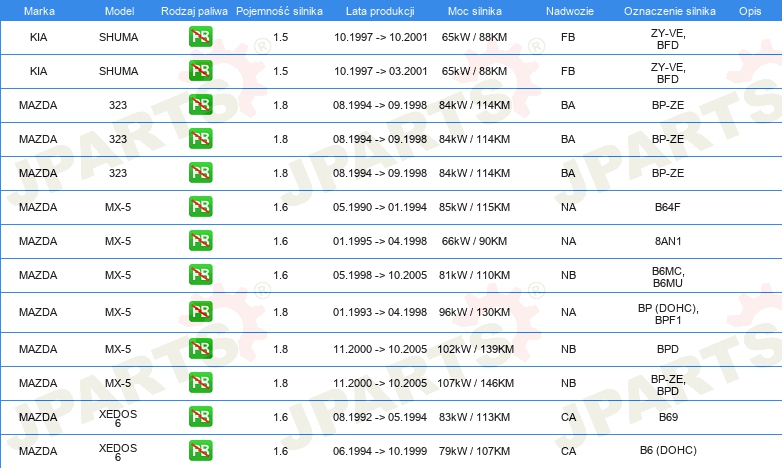Click the NB body cell in the B6MC row
The height and width of the screenshot is (468, 782).
point(568,275)
